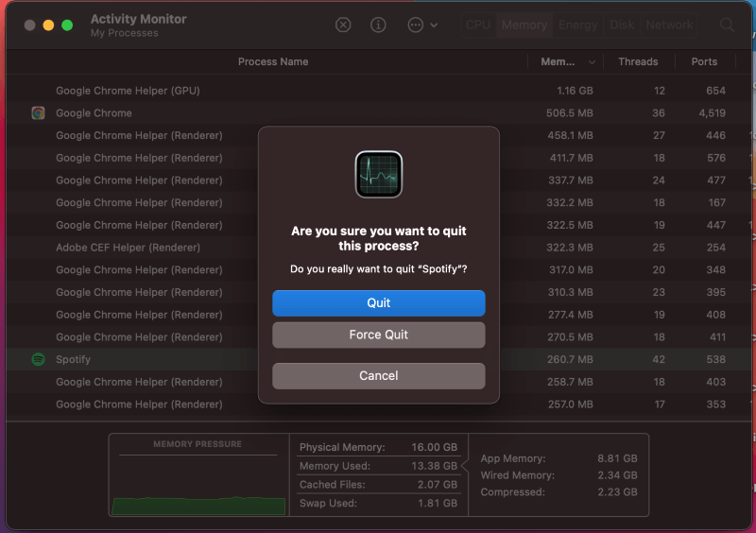The height and width of the screenshot is (533, 756).
Task: Click the Google Chrome app icon
Action: pyautogui.click(x=38, y=112)
